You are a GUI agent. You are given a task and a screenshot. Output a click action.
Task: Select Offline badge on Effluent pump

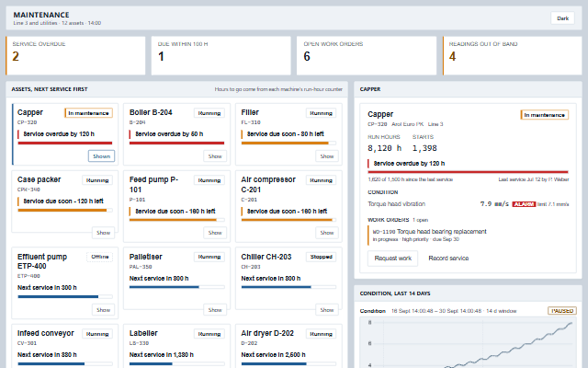point(100,257)
